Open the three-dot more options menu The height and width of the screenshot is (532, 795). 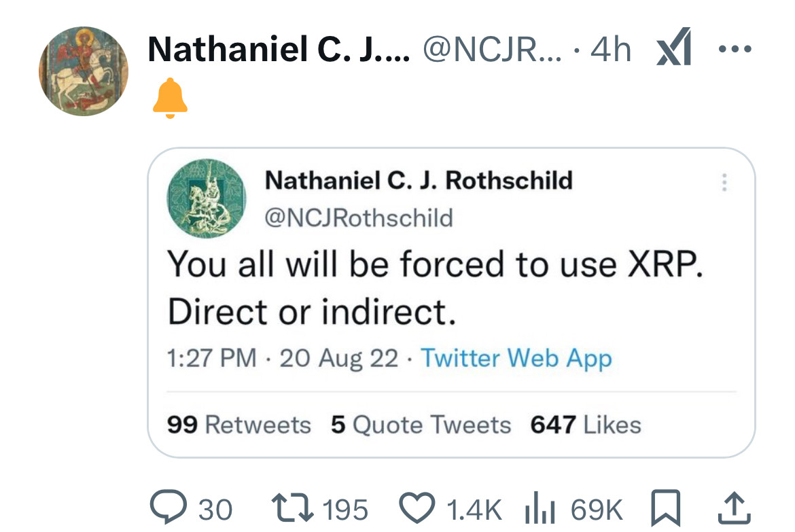[x=735, y=48]
